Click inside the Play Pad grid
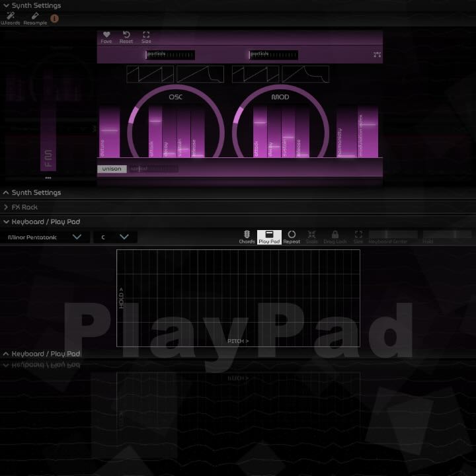 click(238, 297)
